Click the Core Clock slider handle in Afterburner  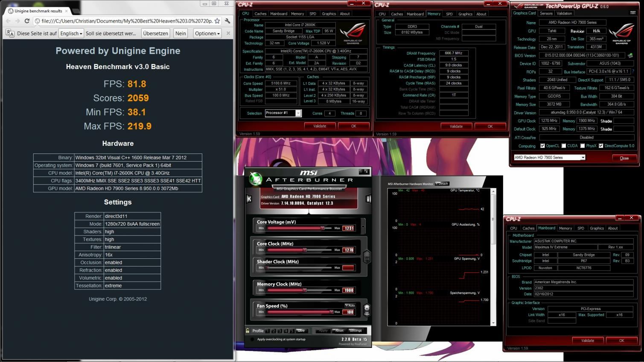tap(305, 250)
